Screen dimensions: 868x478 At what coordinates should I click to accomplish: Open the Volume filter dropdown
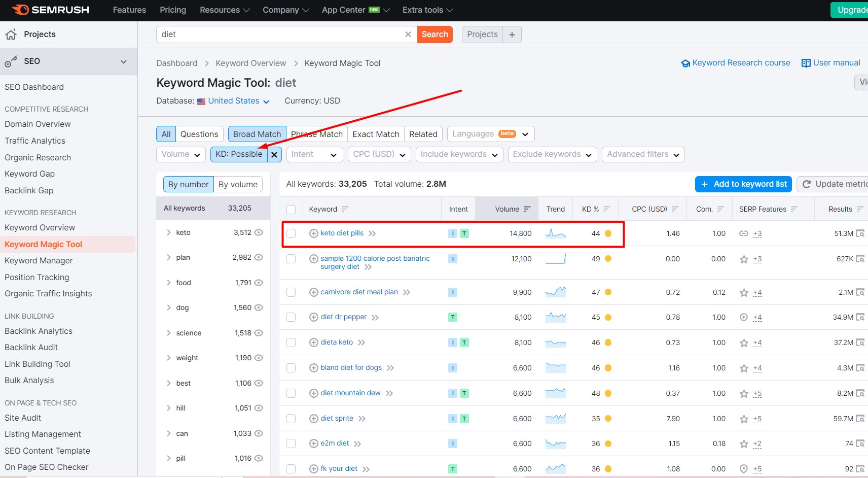point(181,154)
